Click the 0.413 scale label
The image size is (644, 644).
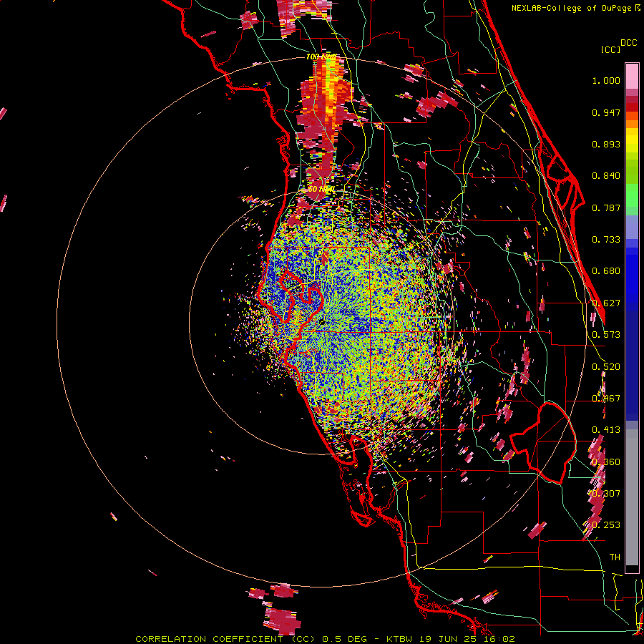coord(606,430)
